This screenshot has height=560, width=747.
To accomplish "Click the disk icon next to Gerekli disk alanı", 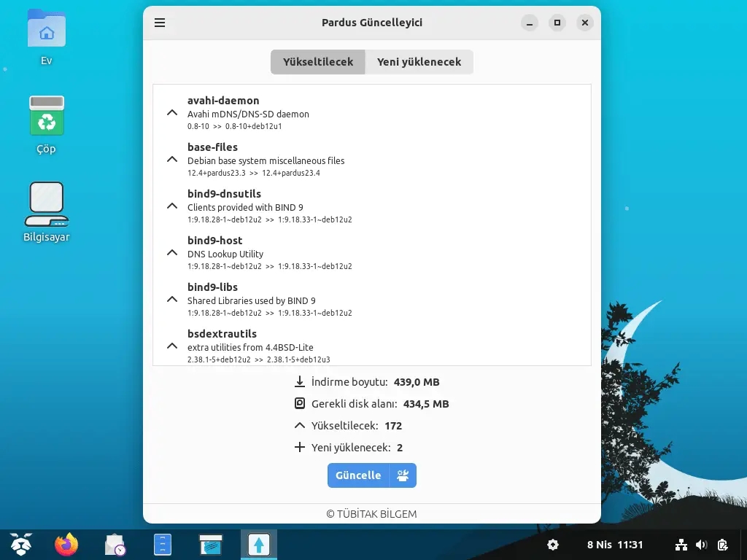I will point(300,403).
